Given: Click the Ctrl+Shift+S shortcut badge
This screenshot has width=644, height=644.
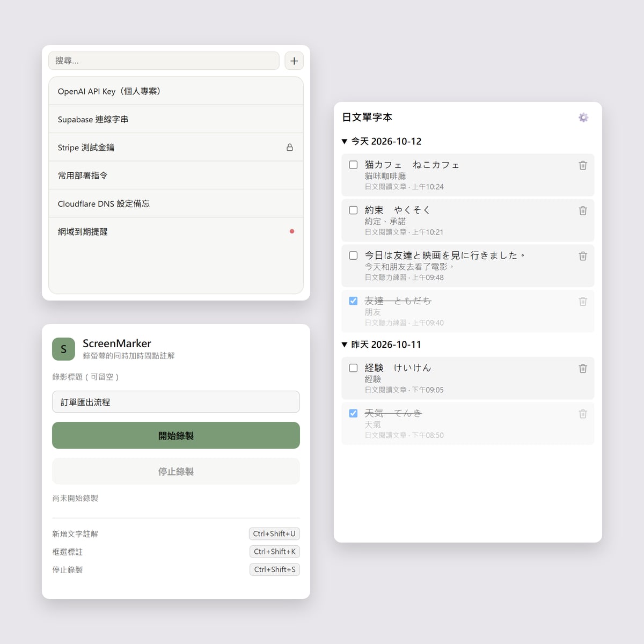Looking at the screenshot, I should coord(275,569).
